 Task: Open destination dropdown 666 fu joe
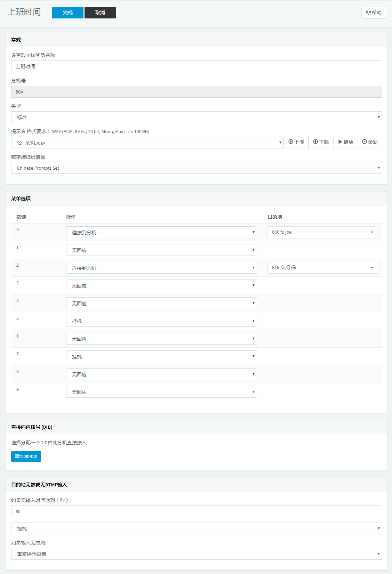[322, 232]
